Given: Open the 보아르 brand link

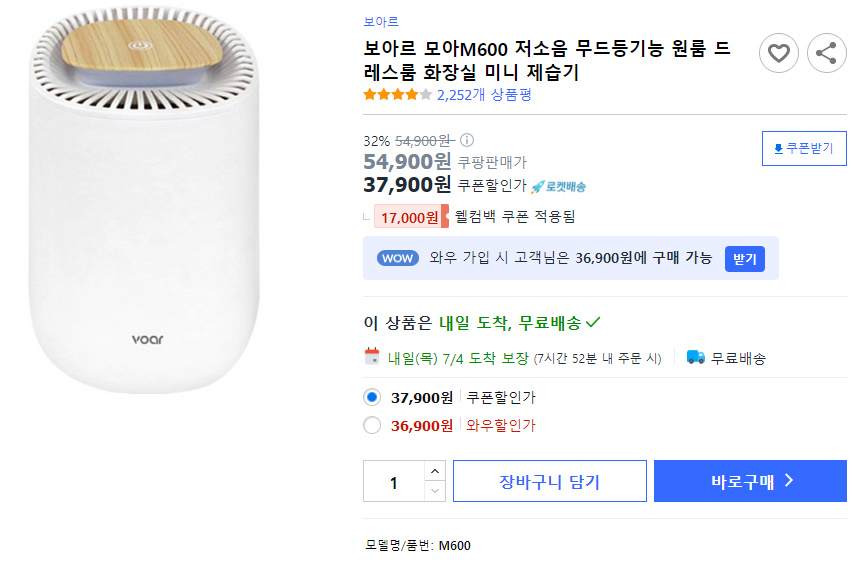Looking at the screenshot, I should click(x=381, y=22).
